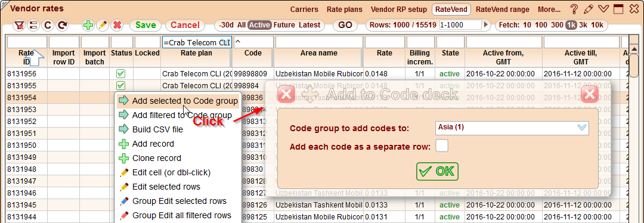Click the Add selected to Code group arrow icon

point(123,101)
